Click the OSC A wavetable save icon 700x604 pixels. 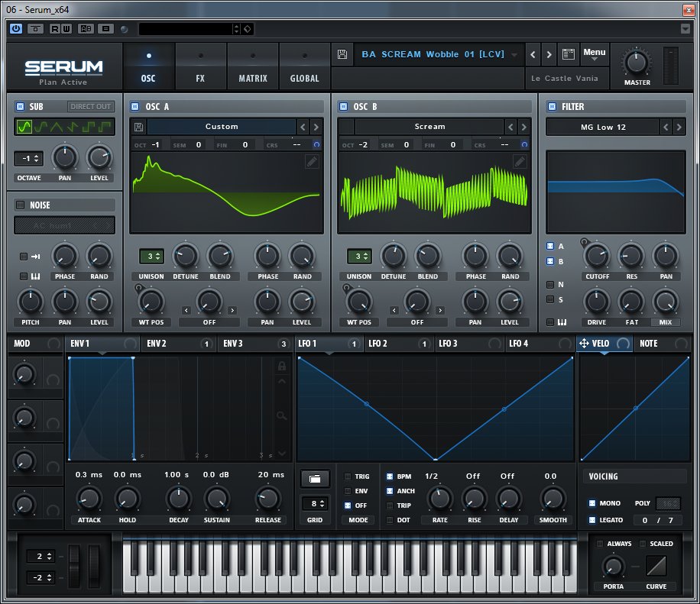coord(139,127)
